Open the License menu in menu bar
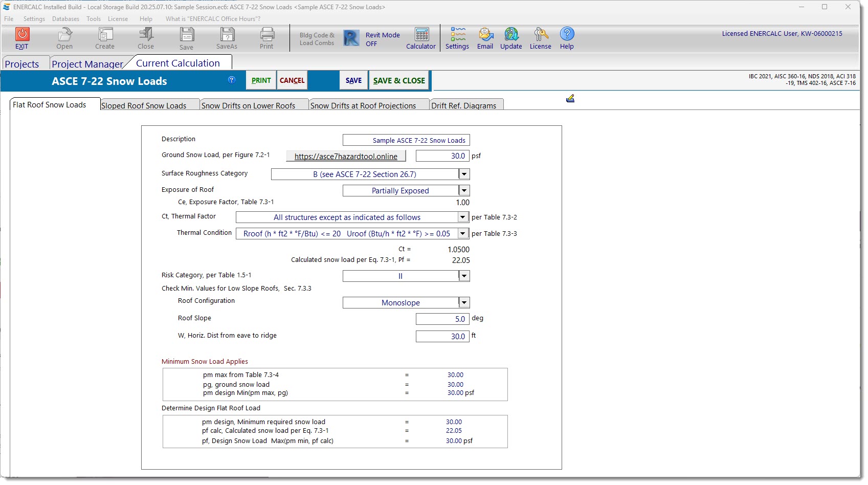This screenshot has width=868, height=485. pos(118,19)
